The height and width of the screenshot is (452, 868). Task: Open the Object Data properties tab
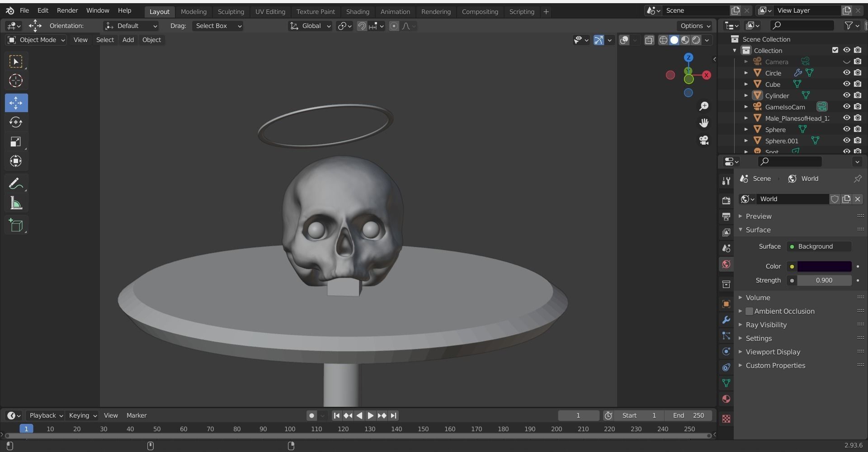click(726, 383)
